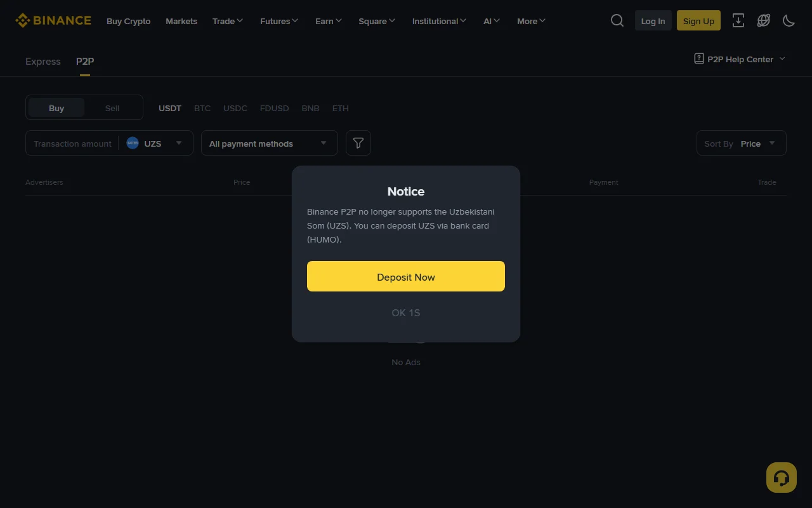The image size is (812, 508).
Task: Open the All payment methods dropdown
Action: pos(270,143)
